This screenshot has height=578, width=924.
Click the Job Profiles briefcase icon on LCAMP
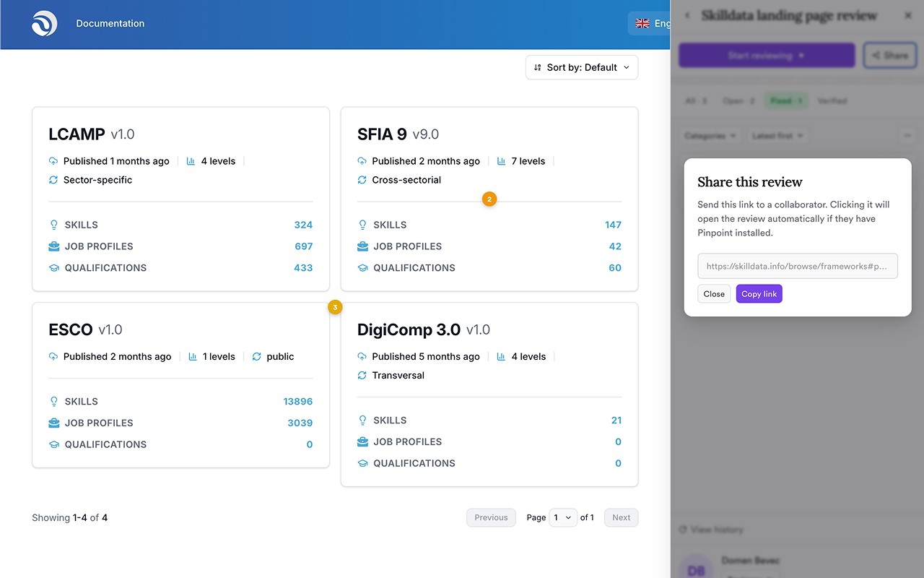pos(53,246)
